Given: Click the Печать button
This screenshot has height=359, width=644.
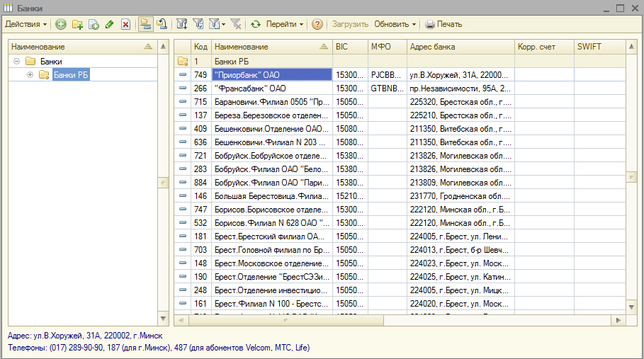Looking at the screenshot, I should click(x=444, y=24).
